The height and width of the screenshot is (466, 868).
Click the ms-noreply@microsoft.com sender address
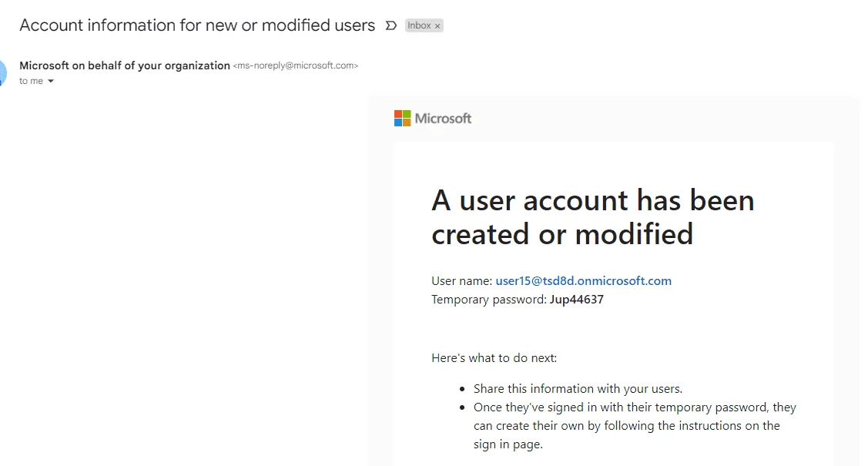coord(296,65)
